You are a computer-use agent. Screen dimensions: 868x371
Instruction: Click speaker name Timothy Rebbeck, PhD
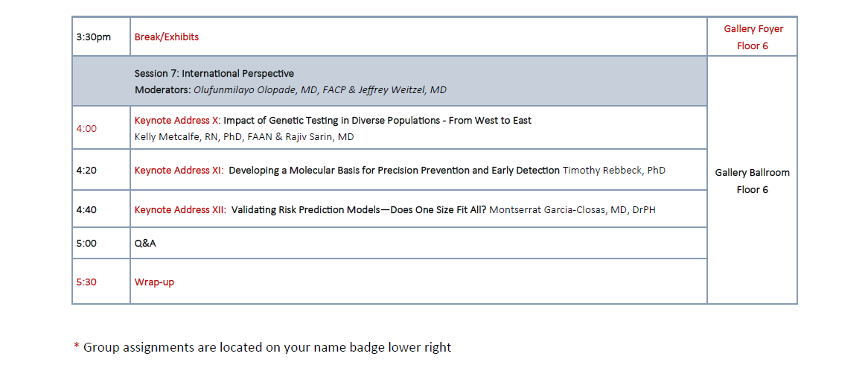point(614,171)
